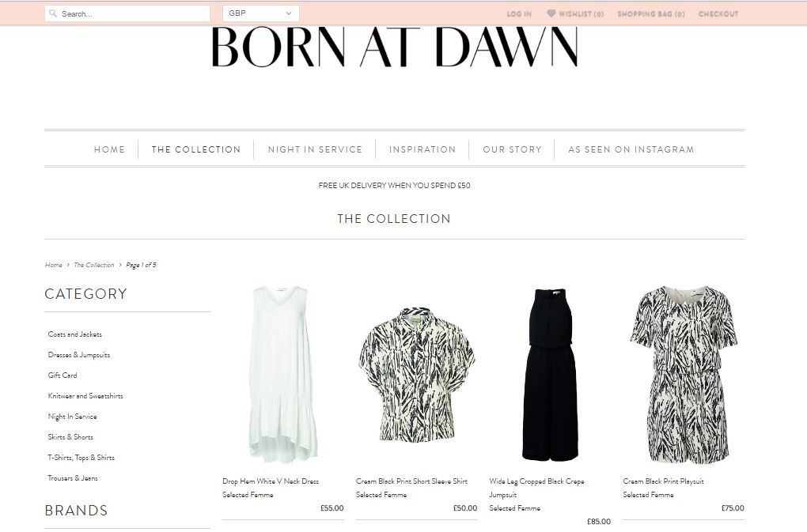View the Shopping Bag (0)

(x=651, y=14)
